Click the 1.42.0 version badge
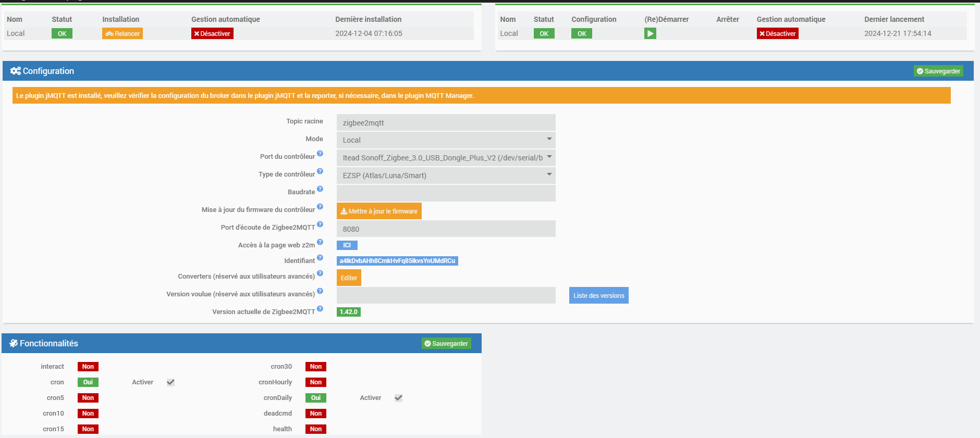The image size is (980, 438). tap(349, 312)
